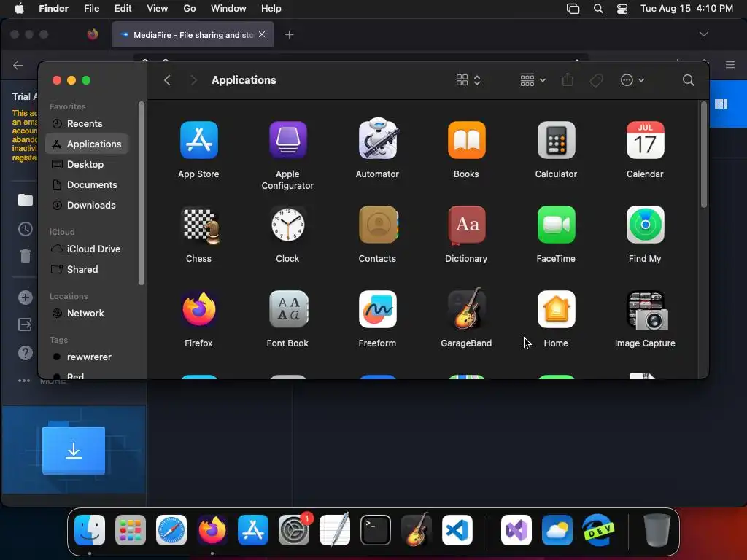
Task: Select the Books app icon
Action: pyautogui.click(x=466, y=140)
